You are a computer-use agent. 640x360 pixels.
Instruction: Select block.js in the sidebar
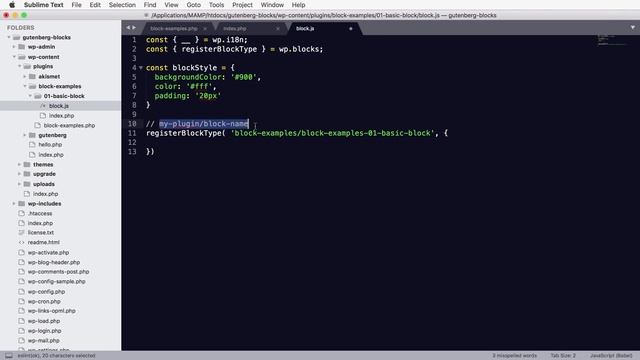59,106
